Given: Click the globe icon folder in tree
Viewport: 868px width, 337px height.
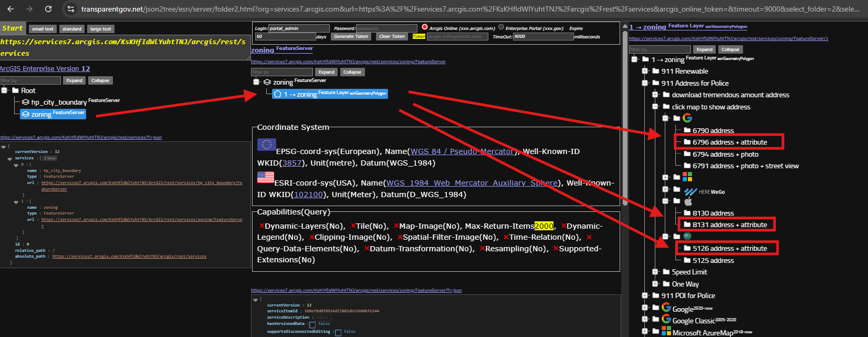Looking at the screenshot, I should pyautogui.click(x=687, y=237).
